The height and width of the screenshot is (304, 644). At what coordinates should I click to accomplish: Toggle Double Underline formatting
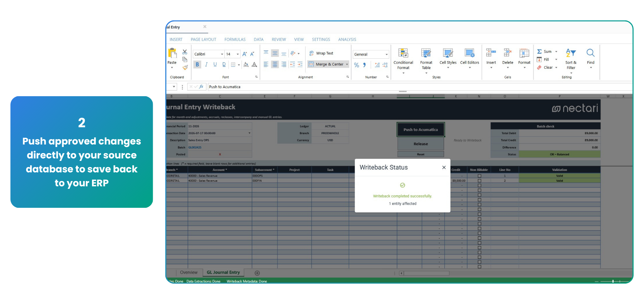coord(224,65)
